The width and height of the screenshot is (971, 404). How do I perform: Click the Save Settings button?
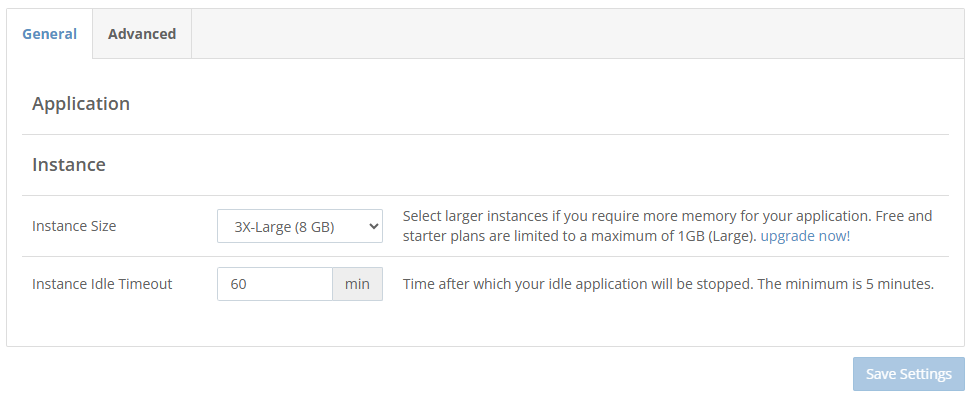[908, 374]
